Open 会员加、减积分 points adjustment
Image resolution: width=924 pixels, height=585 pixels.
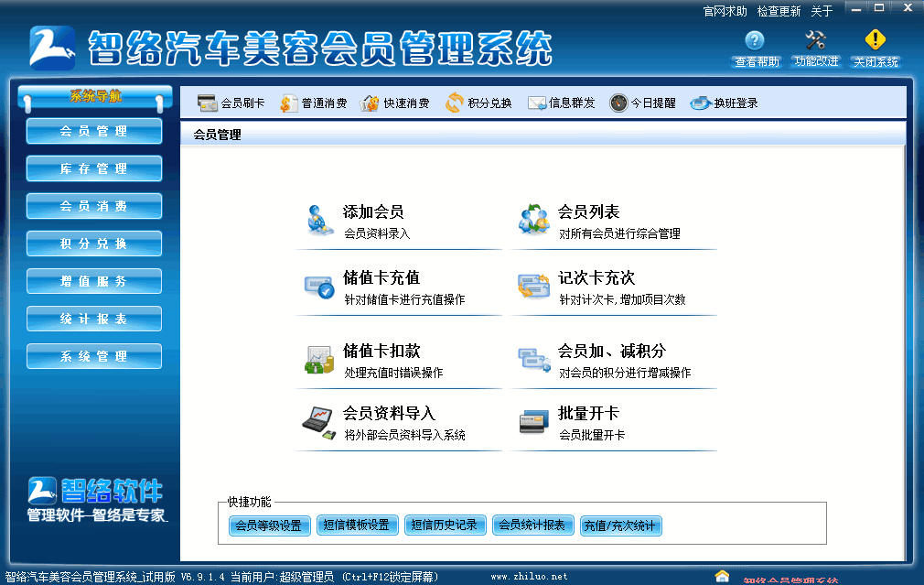[611, 352]
